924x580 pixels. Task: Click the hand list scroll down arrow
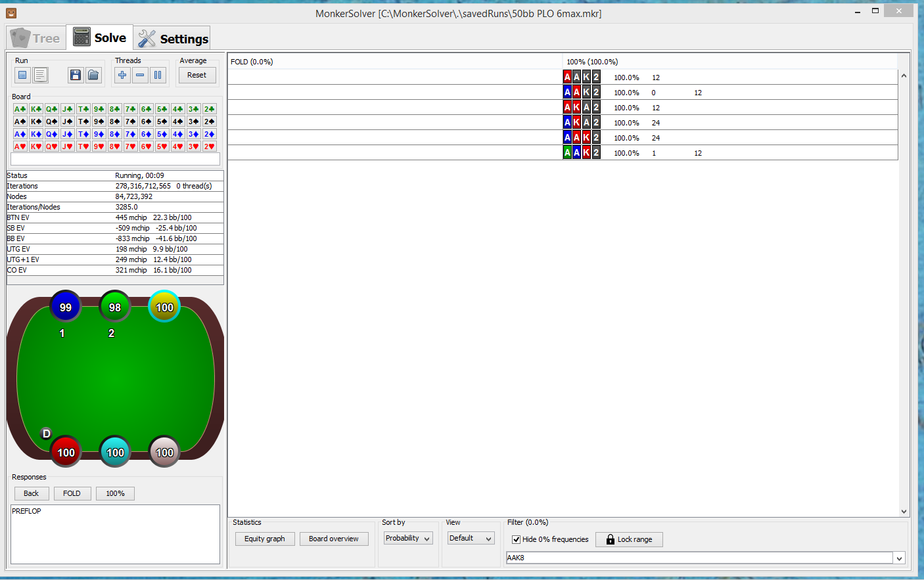click(904, 512)
